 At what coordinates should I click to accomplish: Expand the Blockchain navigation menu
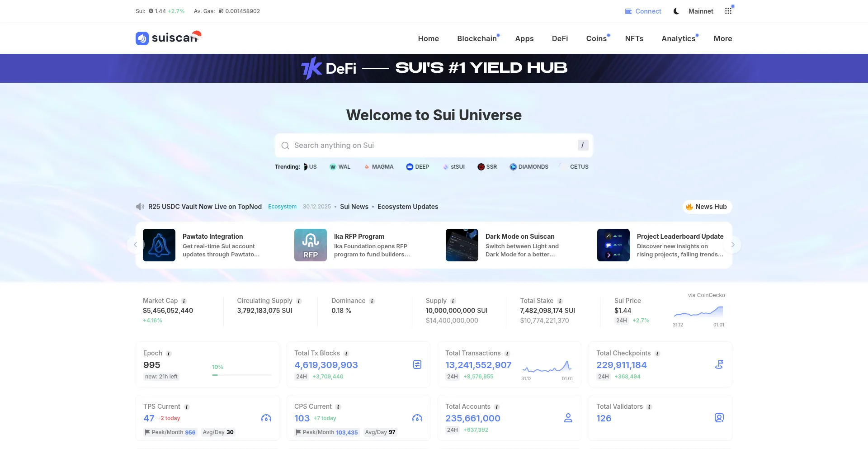coord(476,38)
